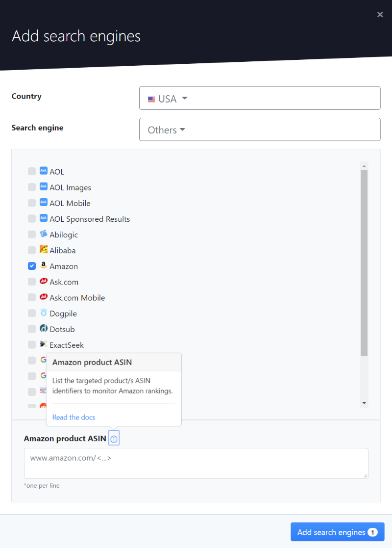This screenshot has height=548, width=392.
Task: Open the Search engine dropdown showing Others
Action: [x=260, y=130]
